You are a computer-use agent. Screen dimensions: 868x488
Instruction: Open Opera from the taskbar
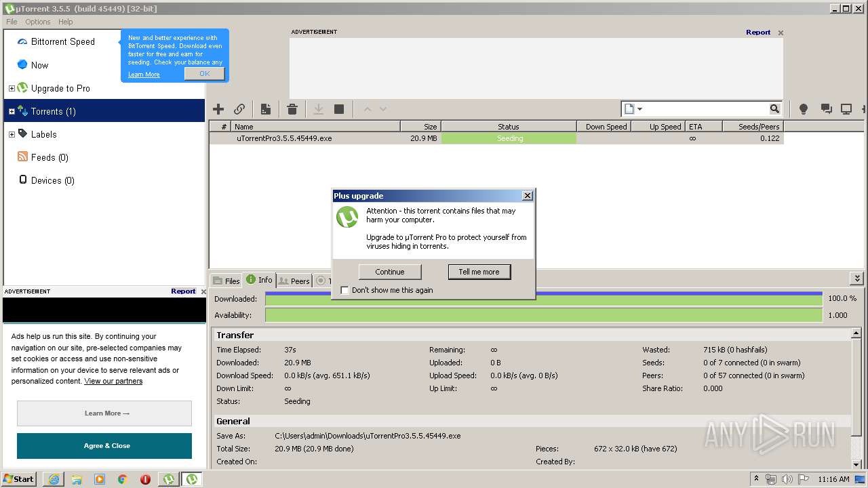[145, 479]
